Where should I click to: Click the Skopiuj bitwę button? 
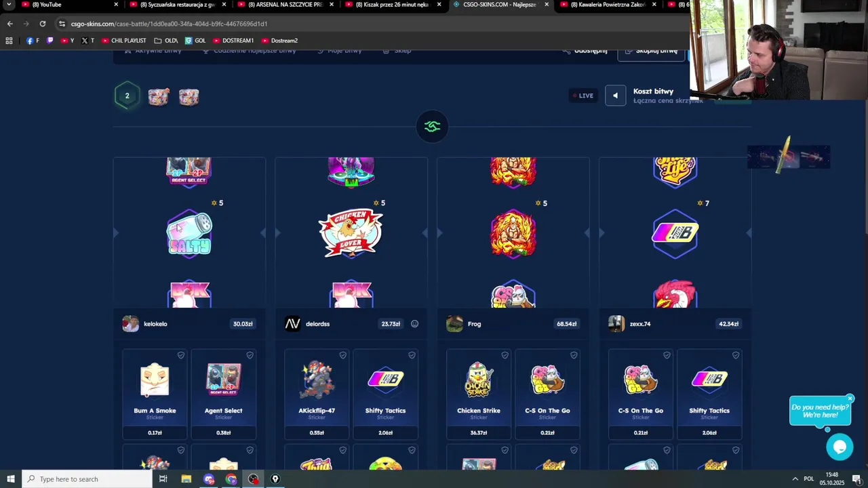click(x=651, y=51)
